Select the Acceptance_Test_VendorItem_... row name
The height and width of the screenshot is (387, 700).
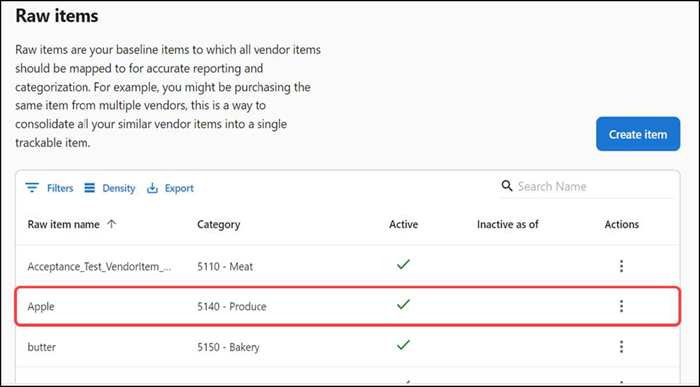[99, 266]
